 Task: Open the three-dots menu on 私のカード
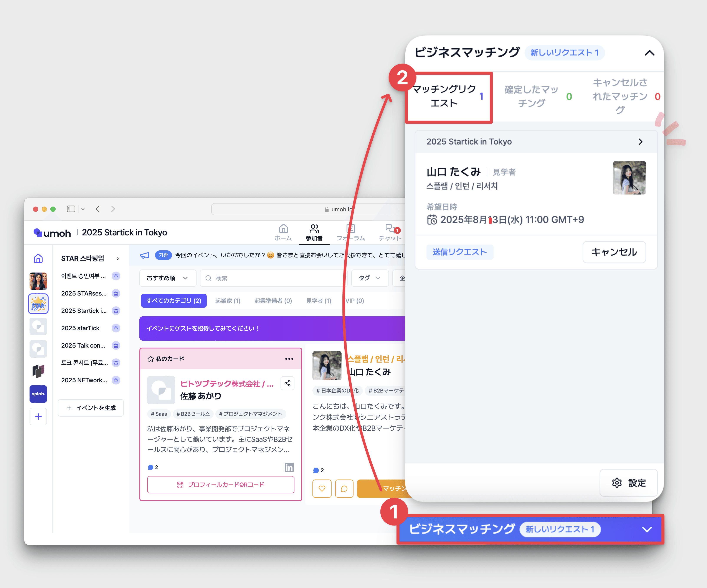[289, 359]
